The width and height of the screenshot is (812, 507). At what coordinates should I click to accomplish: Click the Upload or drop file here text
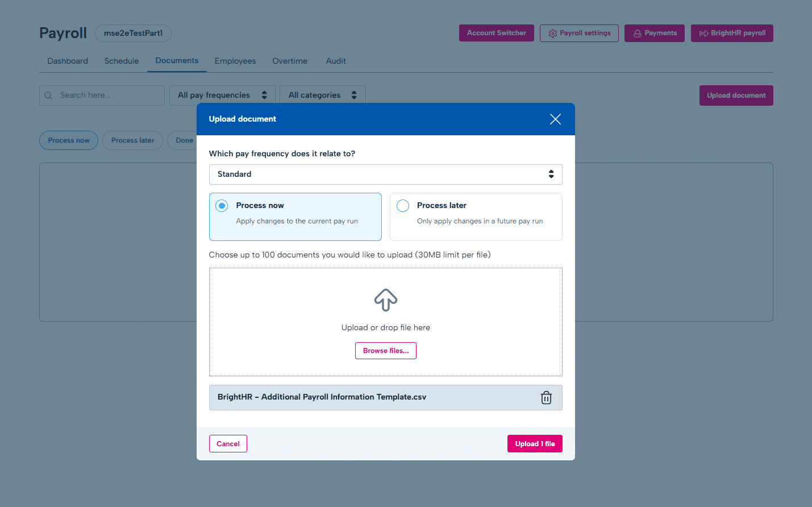coord(386,327)
